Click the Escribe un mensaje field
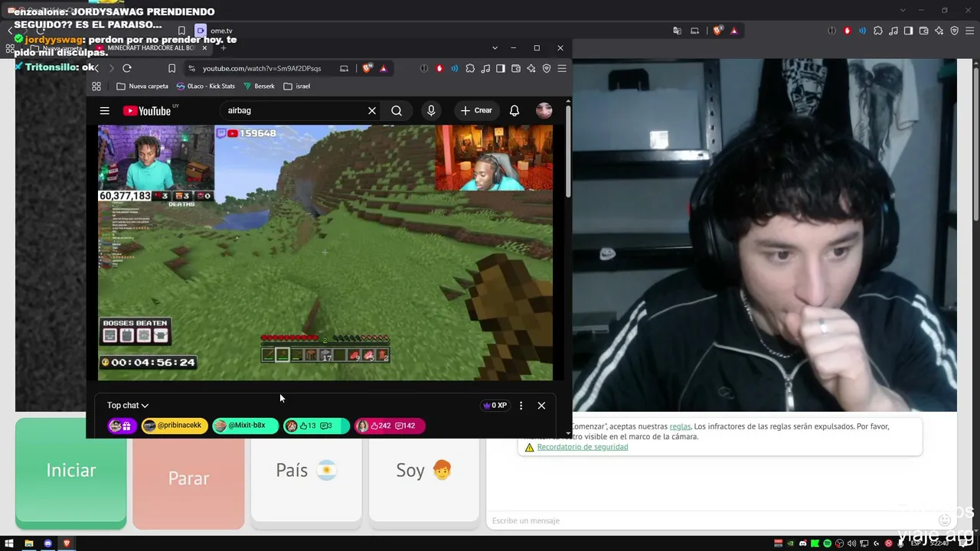980x551 pixels. (712, 520)
